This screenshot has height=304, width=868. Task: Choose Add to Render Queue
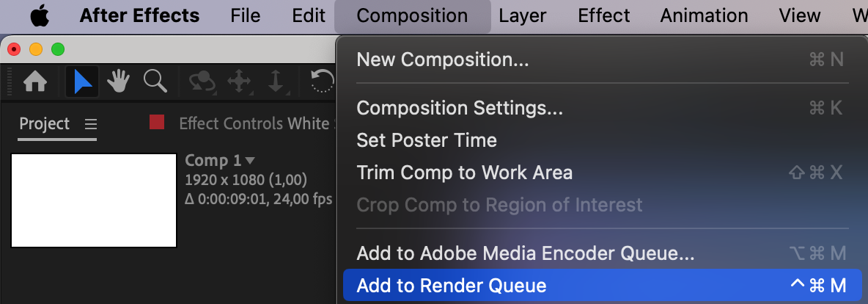(x=452, y=286)
